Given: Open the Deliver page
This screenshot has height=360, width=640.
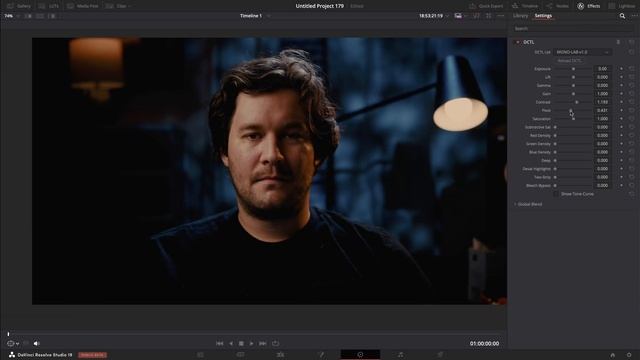Looking at the screenshot, I should click(x=440, y=355).
